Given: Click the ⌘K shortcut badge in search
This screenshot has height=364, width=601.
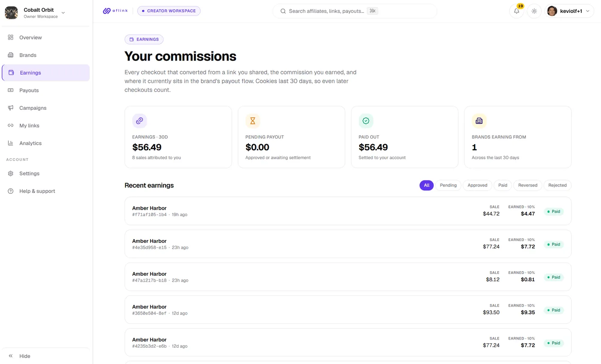Looking at the screenshot, I should coord(372,11).
